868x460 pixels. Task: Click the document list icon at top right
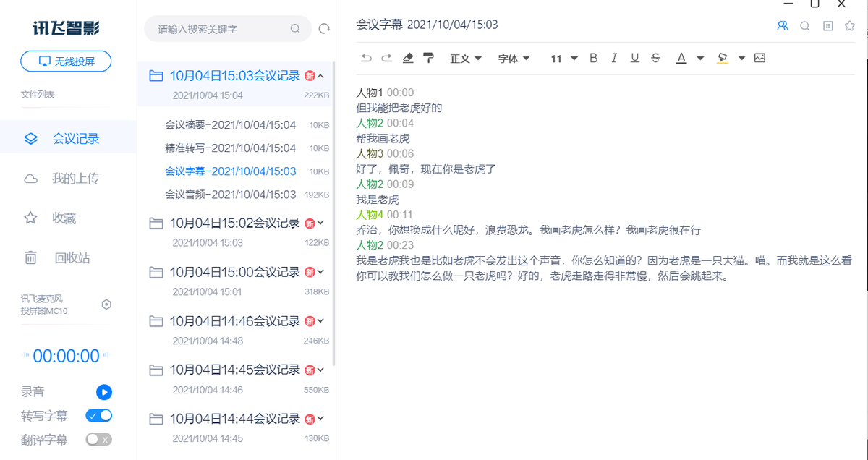pyautogui.click(x=828, y=25)
